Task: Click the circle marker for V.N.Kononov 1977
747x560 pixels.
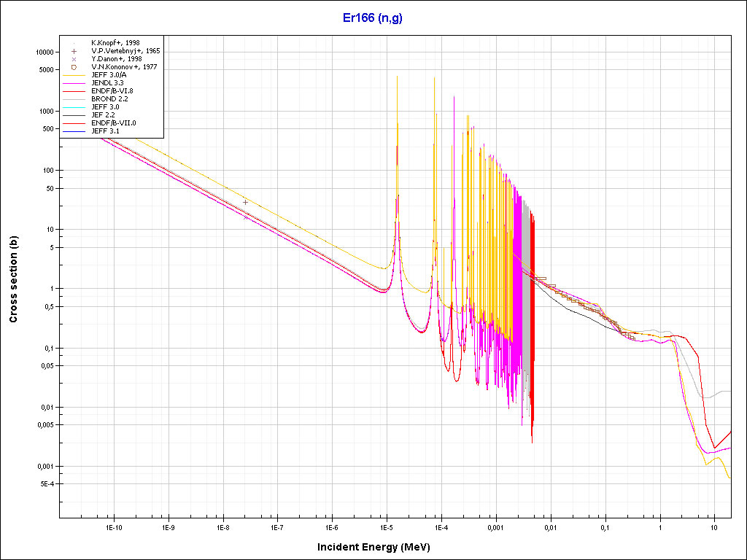Action: click(74, 67)
